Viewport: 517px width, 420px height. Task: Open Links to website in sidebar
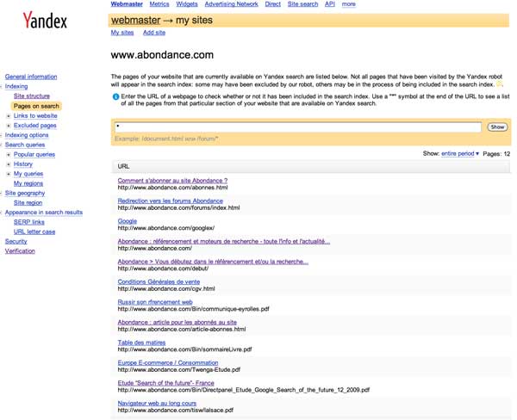pos(35,115)
